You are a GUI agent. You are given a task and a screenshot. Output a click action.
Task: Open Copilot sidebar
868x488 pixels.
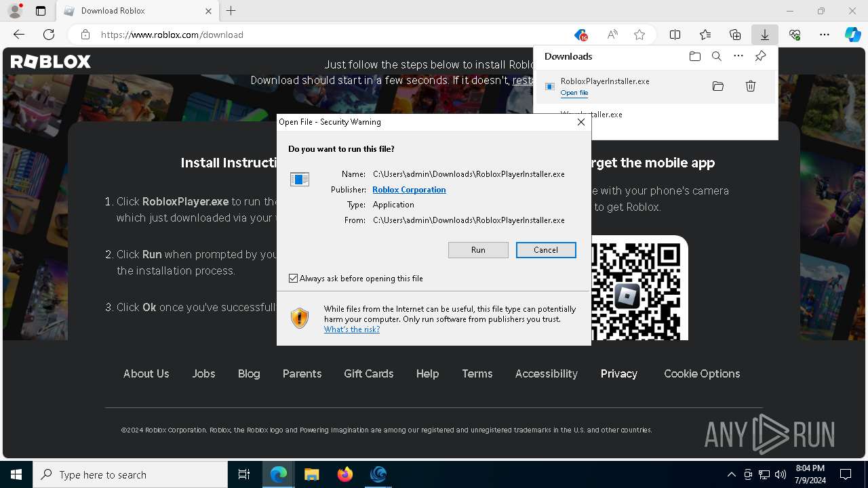coord(852,35)
